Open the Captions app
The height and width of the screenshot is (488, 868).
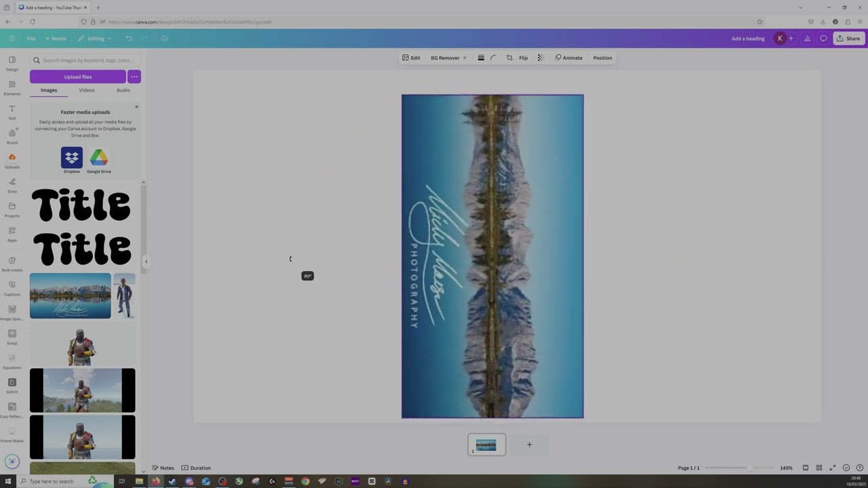coord(12,289)
